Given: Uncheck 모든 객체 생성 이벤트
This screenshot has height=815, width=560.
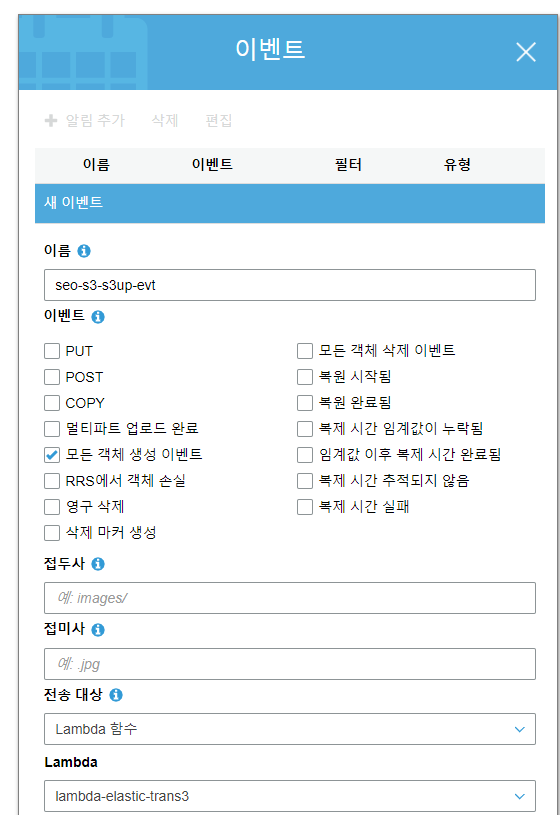Looking at the screenshot, I should tap(52, 455).
